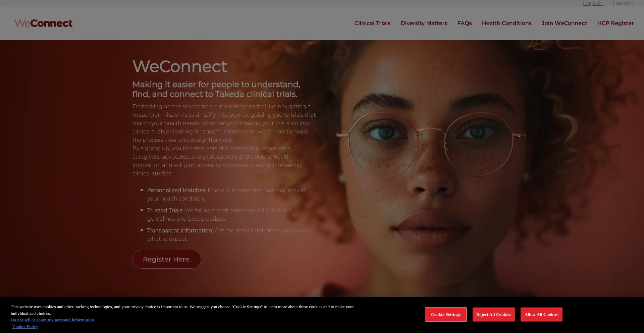This screenshot has height=333, width=644.
Task: Open Join WeConnect page
Action: (x=564, y=23)
